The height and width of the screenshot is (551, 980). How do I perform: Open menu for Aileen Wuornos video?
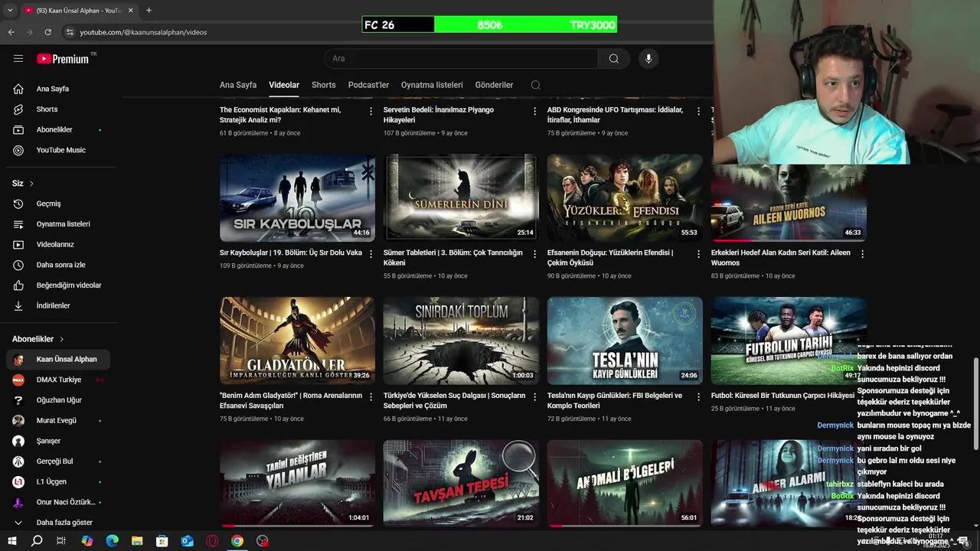coord(863,253)
